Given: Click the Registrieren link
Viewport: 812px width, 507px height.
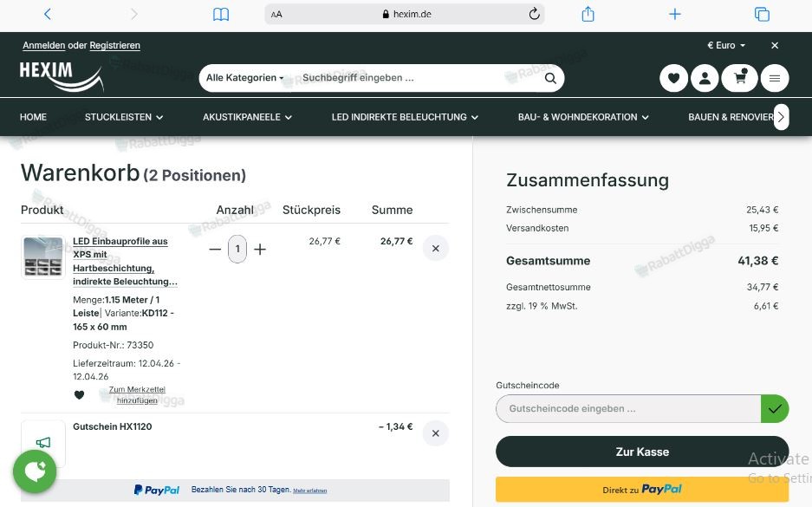Looking at the screenshot, I should (115, 46).
